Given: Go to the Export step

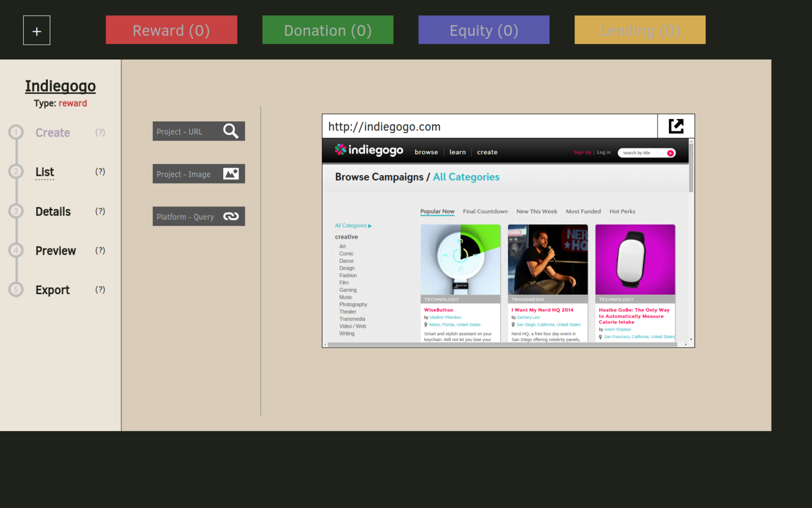Looking at the screenshot, I should pyautogui.click(x=52, y=290).
